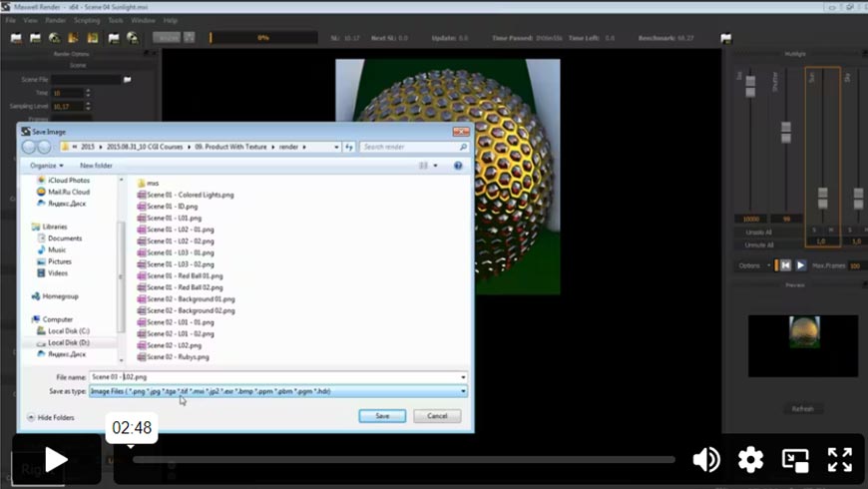Toggle picture-in-picture mode in video player
868x489 pixels.
[x=795, y=459]
